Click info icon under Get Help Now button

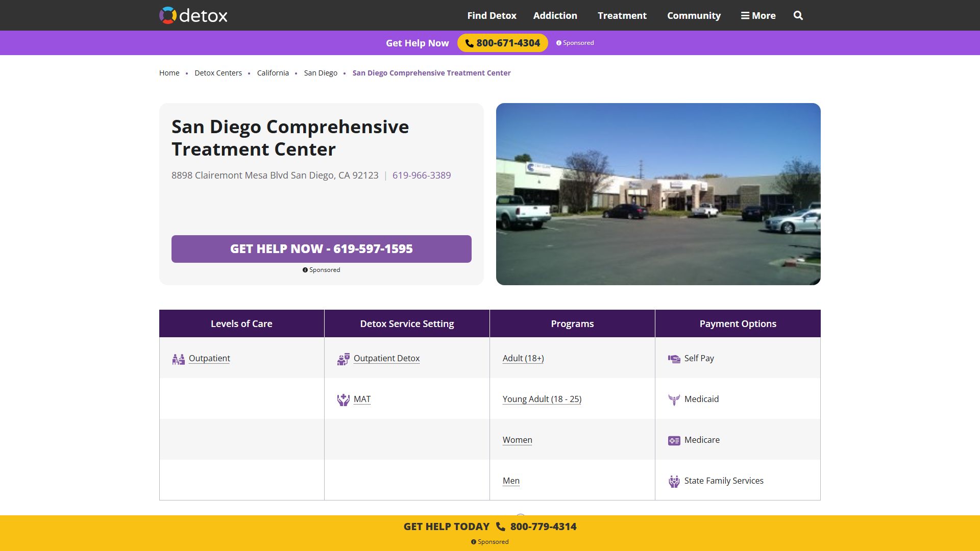point(305,270)
